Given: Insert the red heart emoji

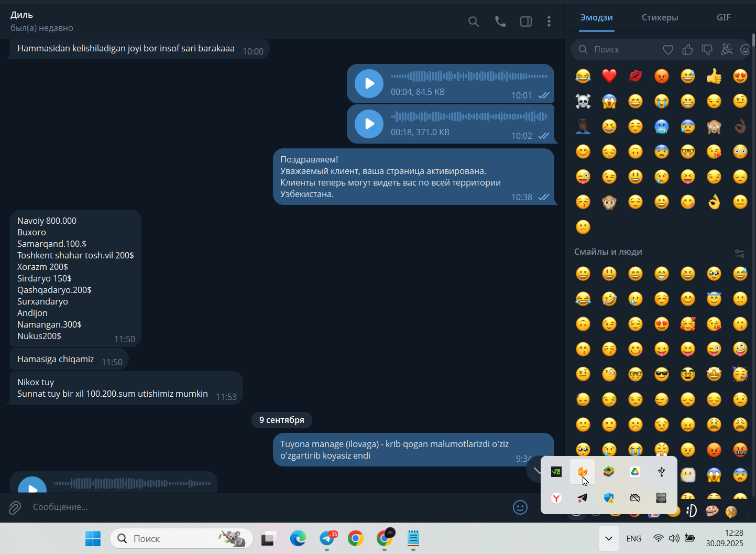Looking at the screenshot, I should click(609, 76).
